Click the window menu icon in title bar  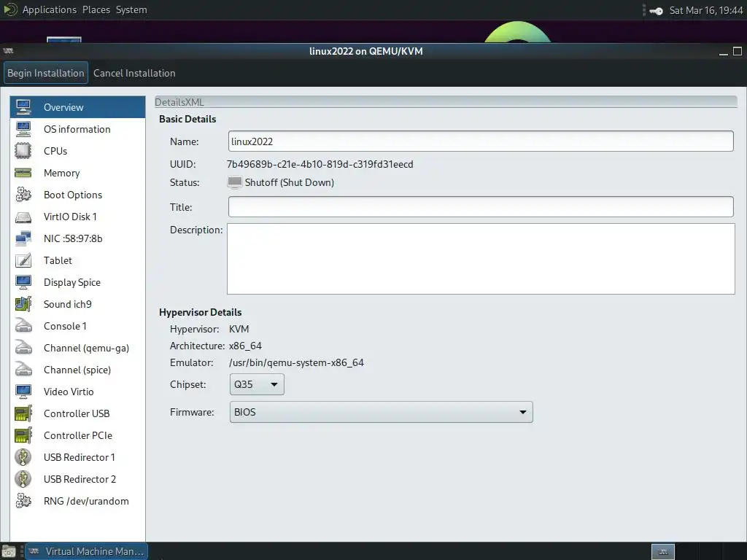tap(8, 51)
